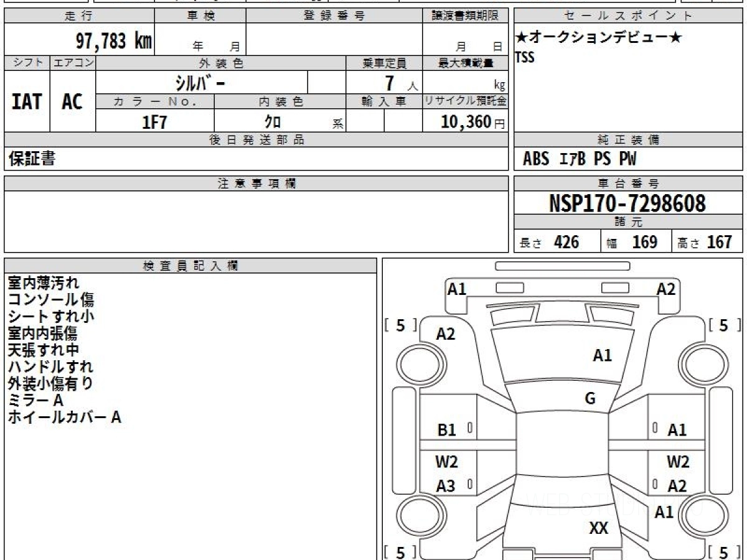This screenshot has height=560, width=747.
Task: Select the PS equipment label
Action: pos(603,159)
